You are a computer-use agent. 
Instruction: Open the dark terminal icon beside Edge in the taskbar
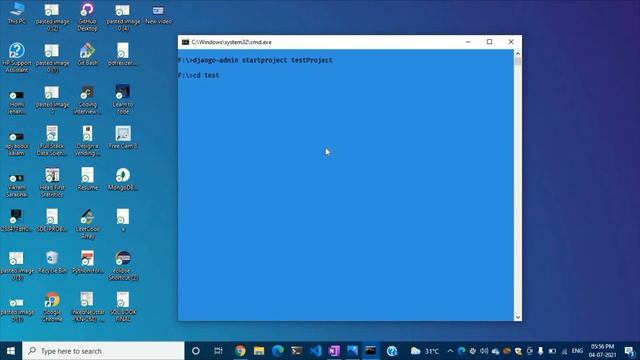(297, 351)
